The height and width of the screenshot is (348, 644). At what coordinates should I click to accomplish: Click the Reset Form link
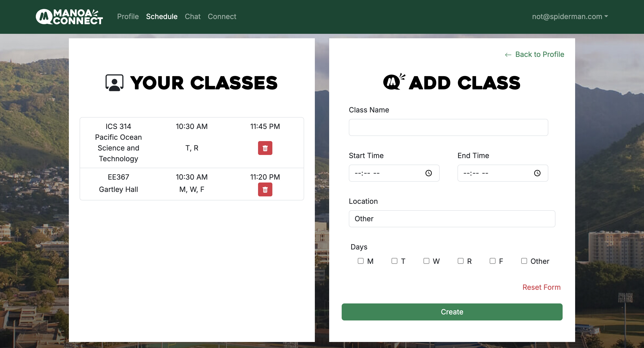pos(541,287)
